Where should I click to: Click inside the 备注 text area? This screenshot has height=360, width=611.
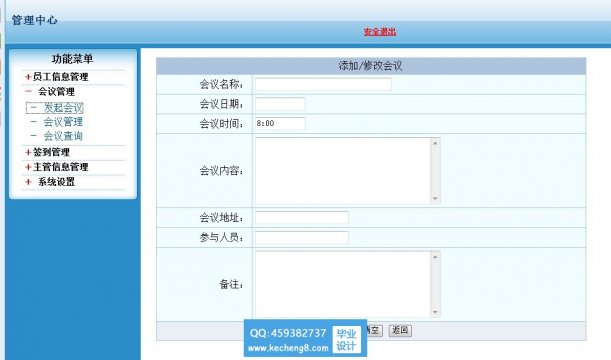pos(343,284)
